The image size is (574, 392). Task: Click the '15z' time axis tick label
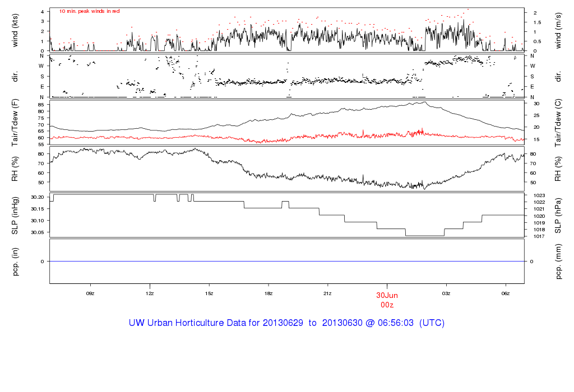(209, 293)
